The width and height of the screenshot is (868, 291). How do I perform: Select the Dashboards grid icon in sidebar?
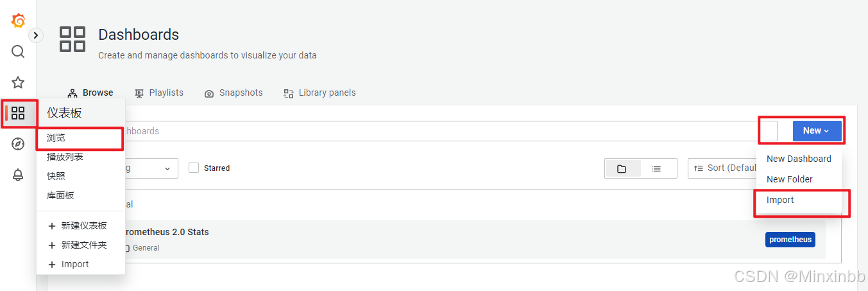click(18, 114)
